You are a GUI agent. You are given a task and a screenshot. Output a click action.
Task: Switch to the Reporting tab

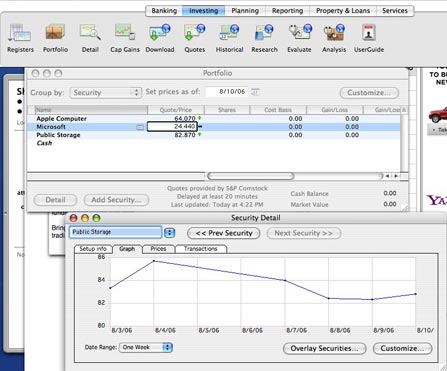tap(287, 11)
